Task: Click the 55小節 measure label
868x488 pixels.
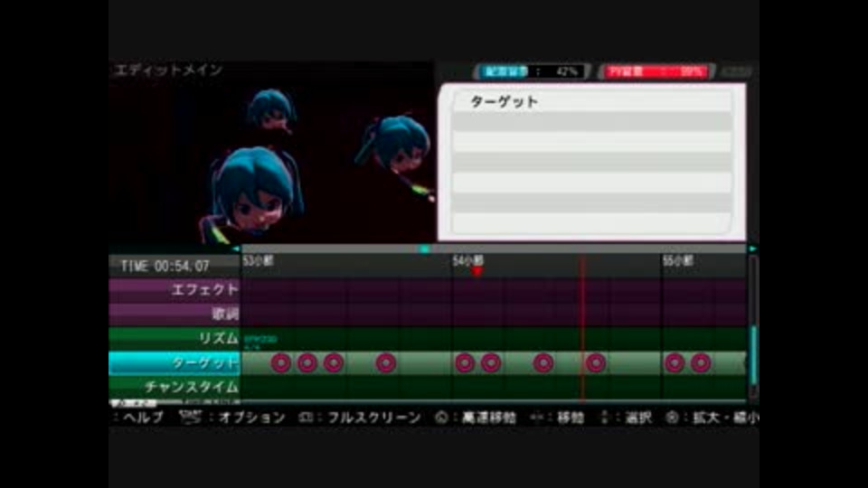Action: (678, 260)
